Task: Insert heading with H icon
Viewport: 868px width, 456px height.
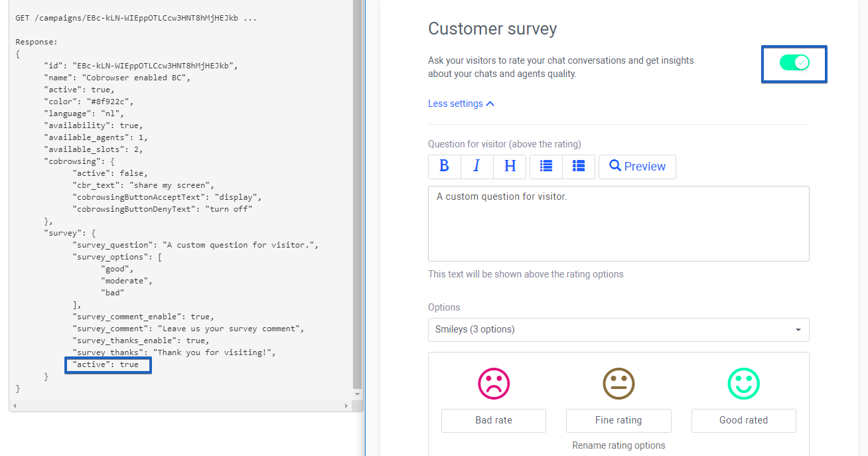Action: pyautogui.click(x=510, y=167)
